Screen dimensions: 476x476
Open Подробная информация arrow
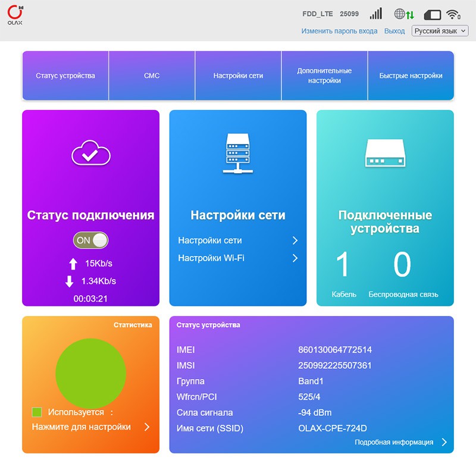[443, 442]
